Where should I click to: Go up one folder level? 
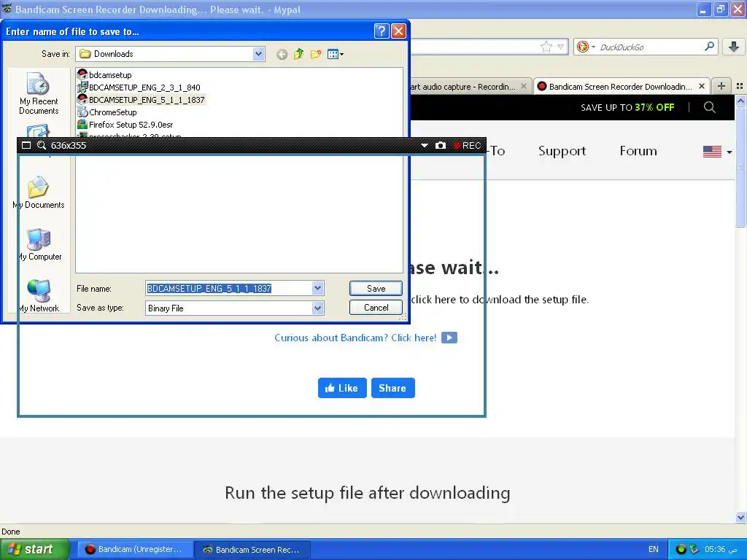(298, 54)
